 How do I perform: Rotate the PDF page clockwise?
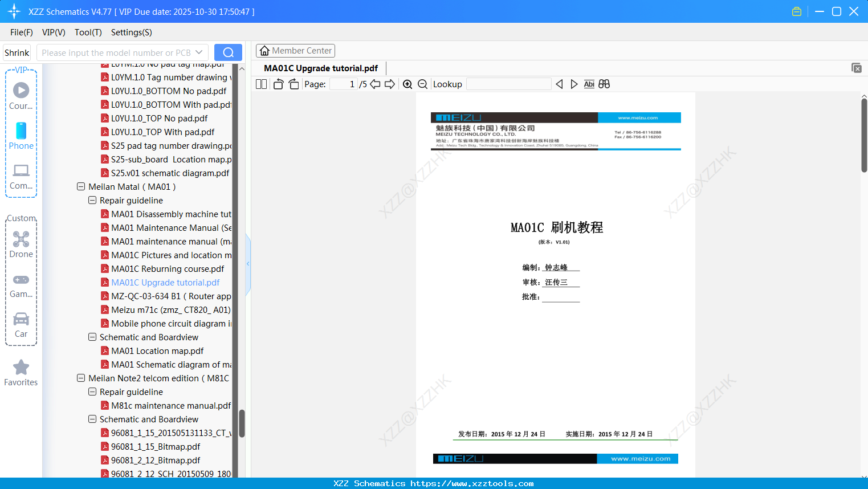tap(293, 84)
